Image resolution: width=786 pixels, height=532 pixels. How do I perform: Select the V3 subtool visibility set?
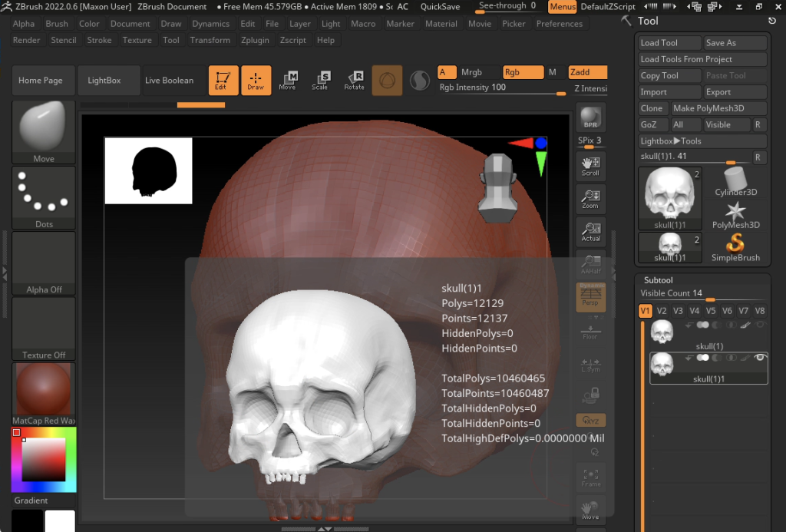(678, 311)
